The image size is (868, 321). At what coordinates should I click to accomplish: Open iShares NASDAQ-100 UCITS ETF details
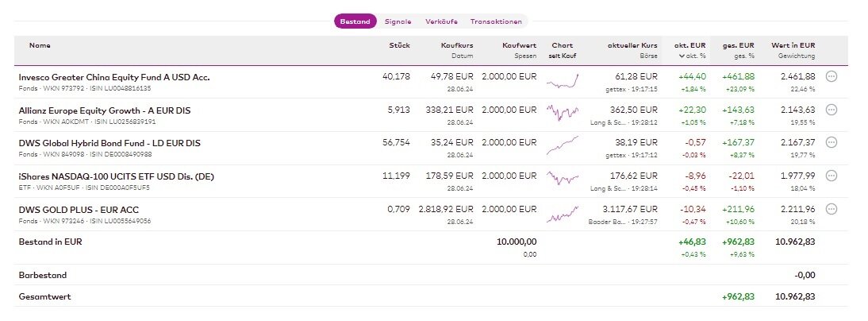116,176
